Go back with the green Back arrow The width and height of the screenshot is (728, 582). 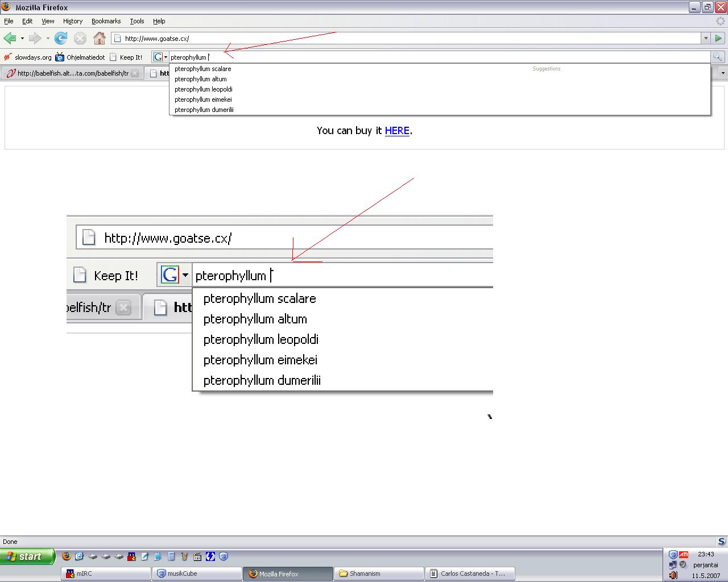10,38
